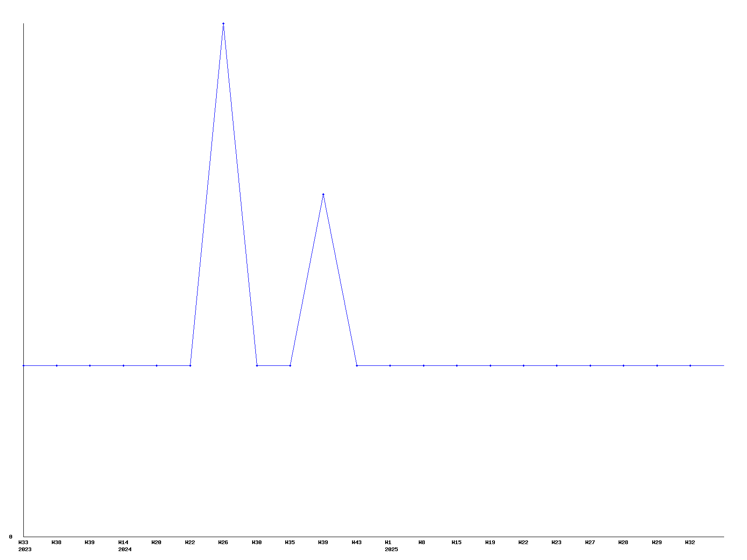Select the data point above W35
Viewport: 747px width, 560px height.
click(x=290, y=365)
